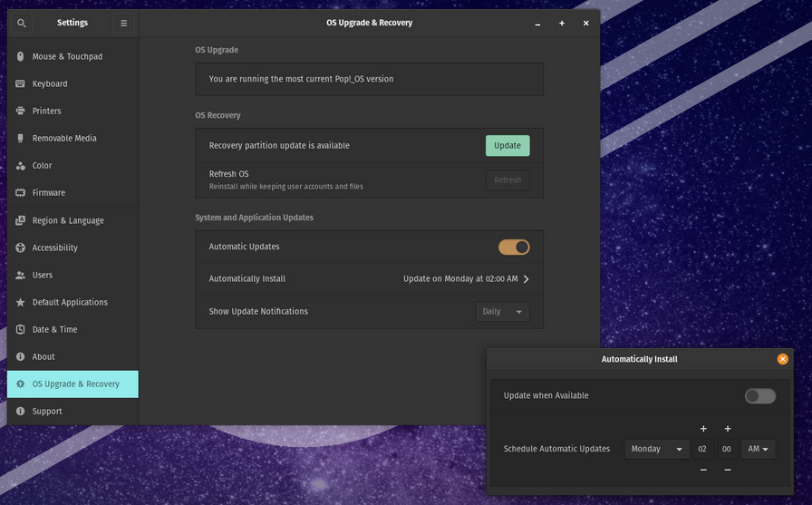Click the search icon in Settings header
This screenshot has height=505, width=812.
click(x=22, y=23)
